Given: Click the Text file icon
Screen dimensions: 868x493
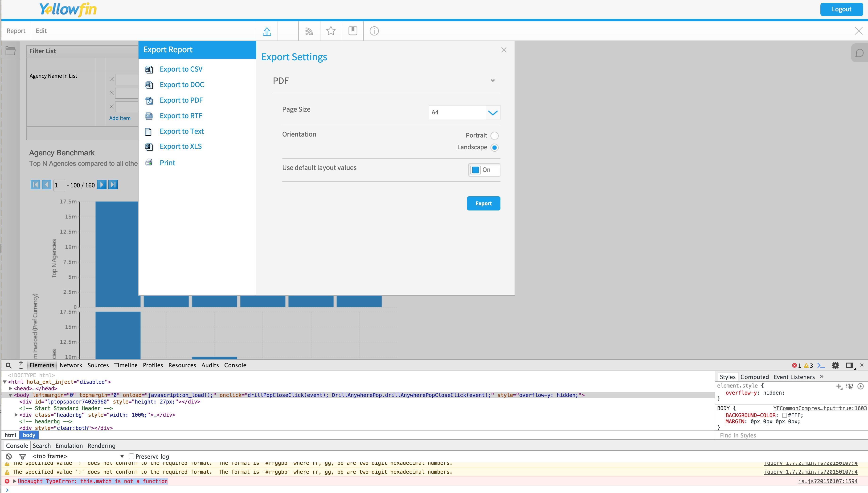Looking at the screenshot, I should click(x=148, y=132).
